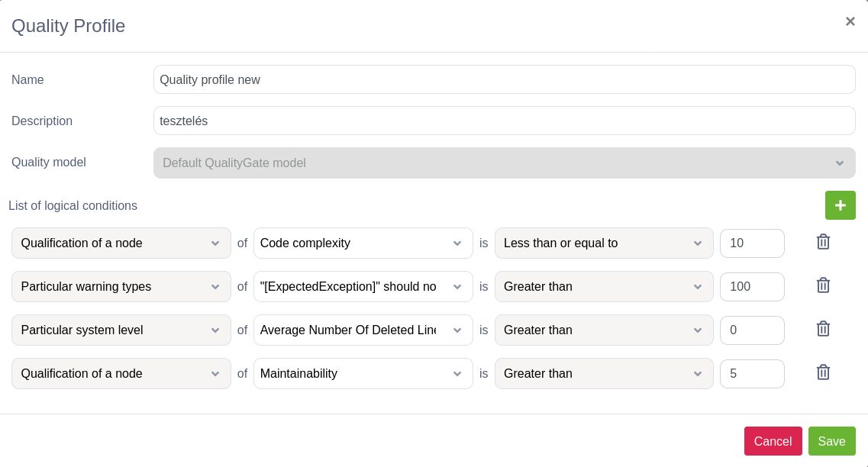Click the Save button
The width and height of the screenshot is (868, 467).
[x=831, y=441]
